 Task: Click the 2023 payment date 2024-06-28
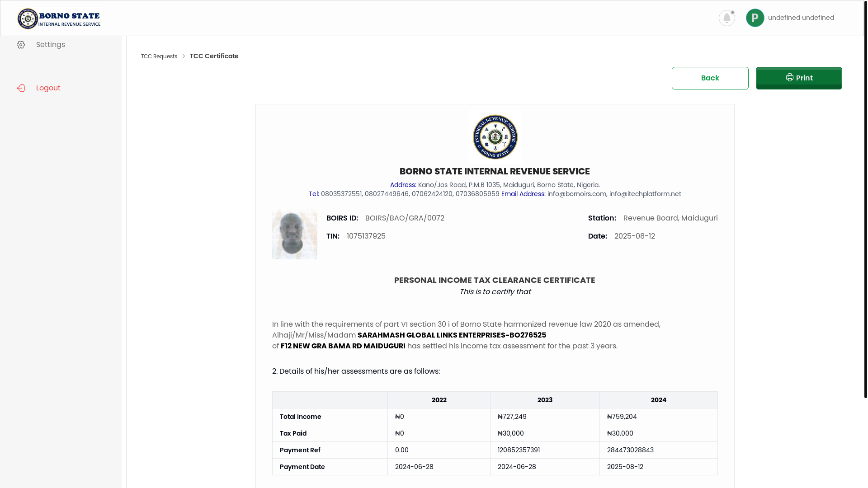[517, 467]
